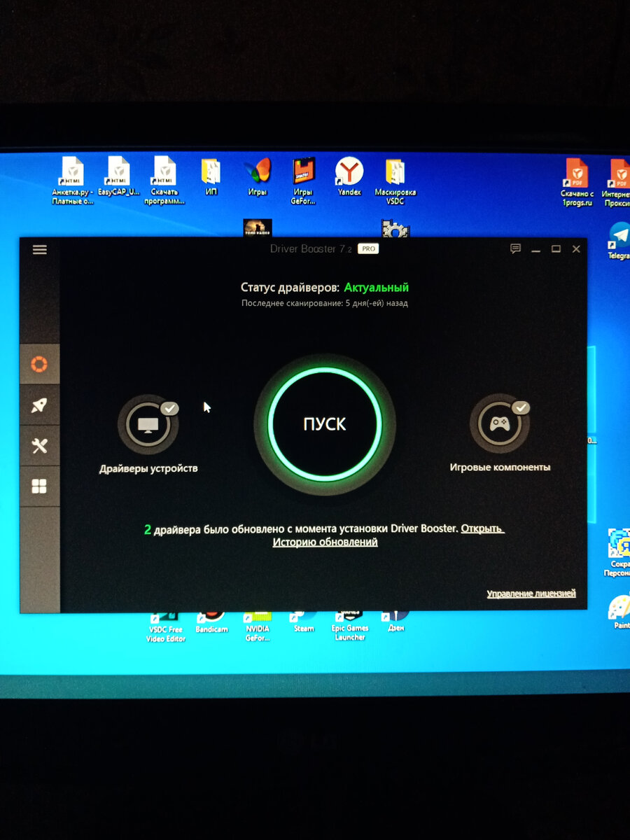Viewport: 630px width, 840px height.
Task: Select the Маскировка VSDC folder on desktop
Action: click(395, 181)
